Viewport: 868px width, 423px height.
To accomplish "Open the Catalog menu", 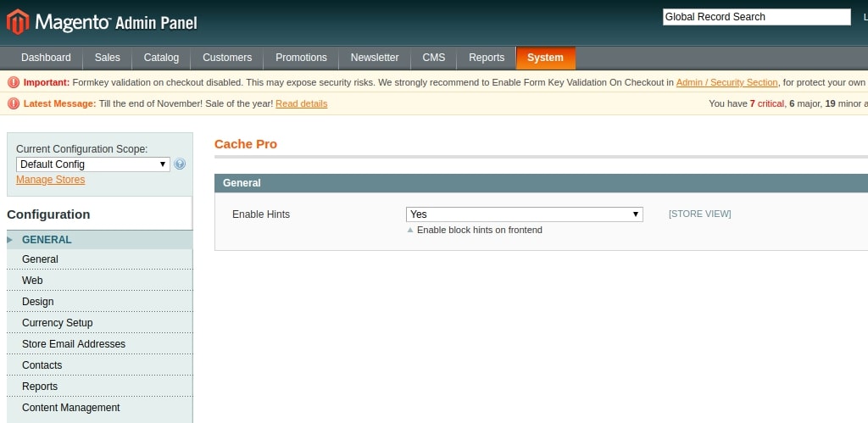I will tap(161, 58).
